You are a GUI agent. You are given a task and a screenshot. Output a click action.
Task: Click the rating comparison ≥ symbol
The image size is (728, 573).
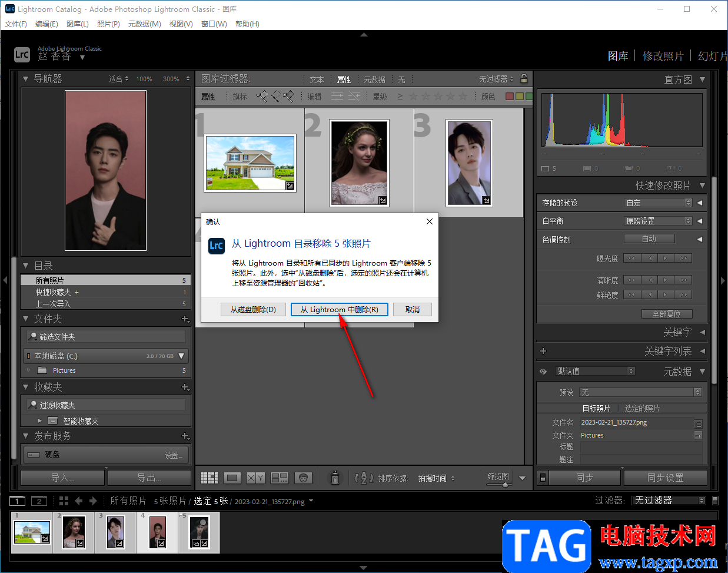(x=400, y=97)
